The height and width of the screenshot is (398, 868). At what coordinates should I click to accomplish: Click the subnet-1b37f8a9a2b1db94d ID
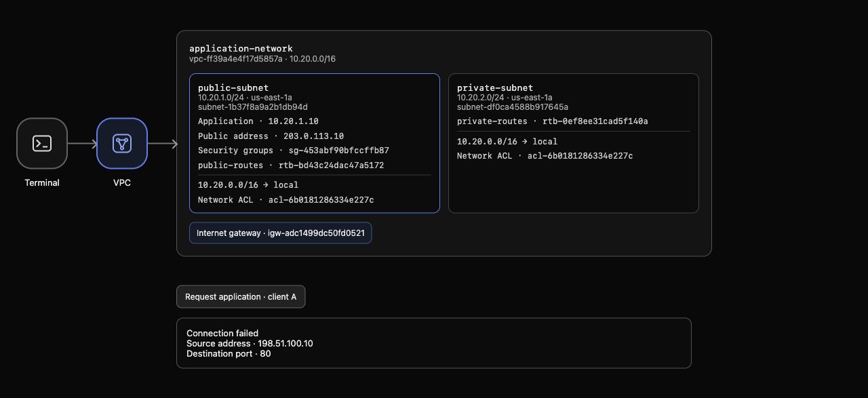253,107
